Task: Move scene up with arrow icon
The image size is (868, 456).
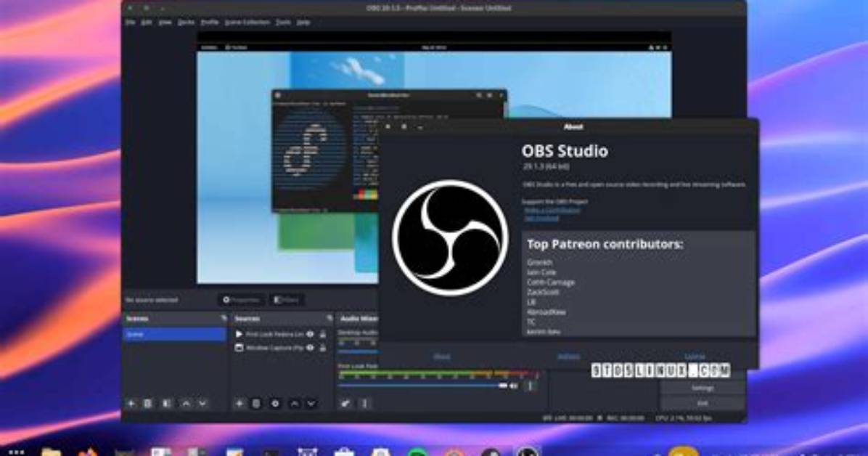Action: [186, 404]
